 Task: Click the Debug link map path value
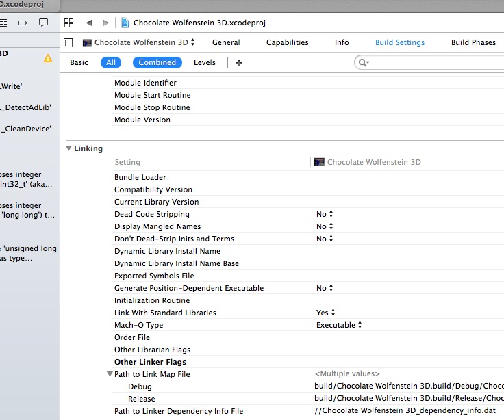[409, 386]
